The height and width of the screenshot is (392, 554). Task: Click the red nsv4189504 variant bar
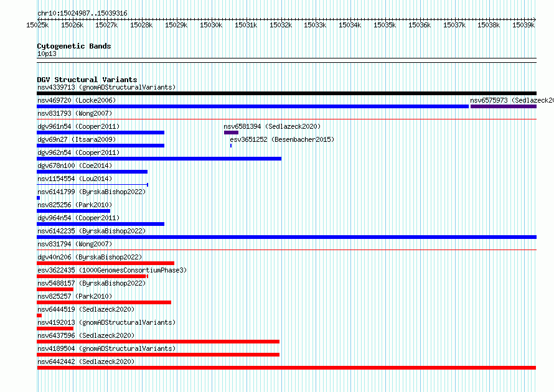point(158,355)
